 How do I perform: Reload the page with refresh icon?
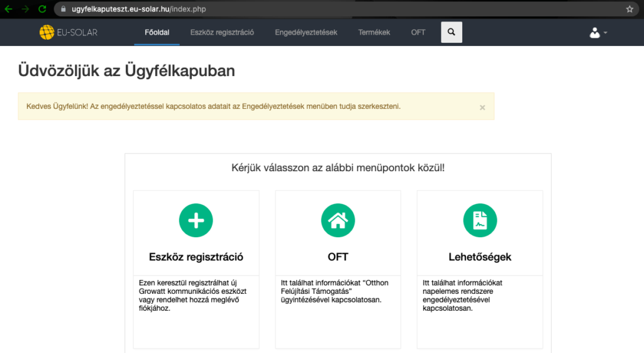42,9
